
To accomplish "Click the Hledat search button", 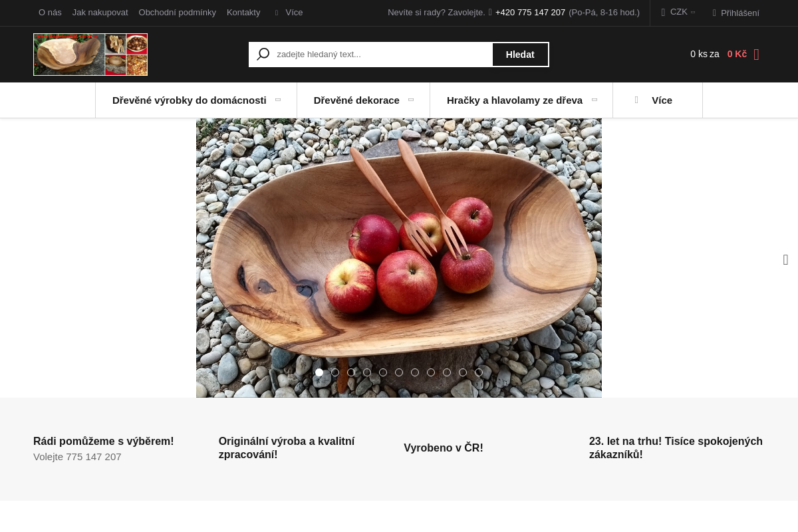I will tap(520, 55).
